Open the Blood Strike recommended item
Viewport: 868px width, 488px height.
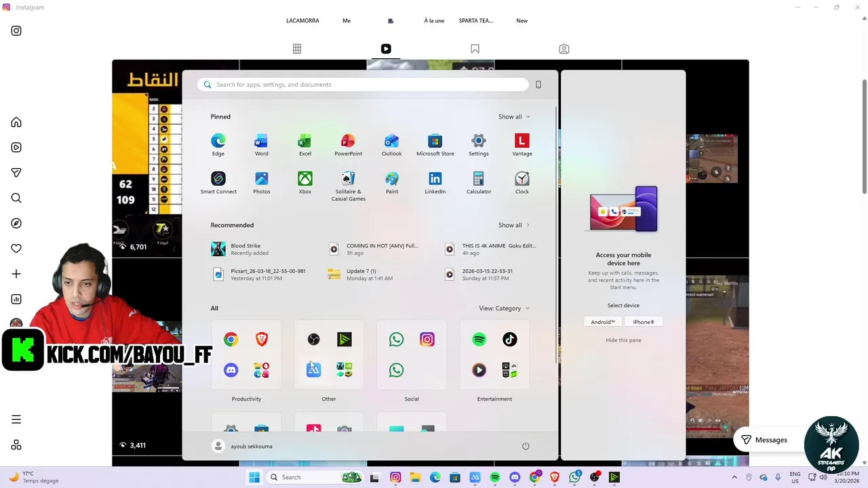(260, 249)
